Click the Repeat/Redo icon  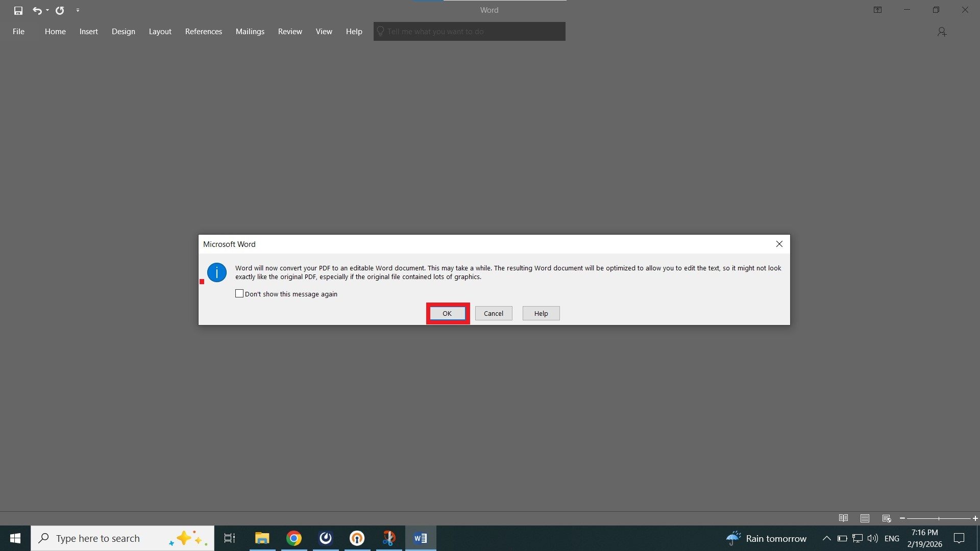(60, 10)
